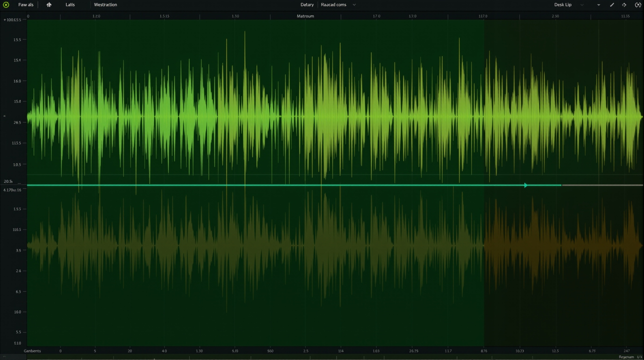Click the small track icon on the left edge

pos(5,116)
